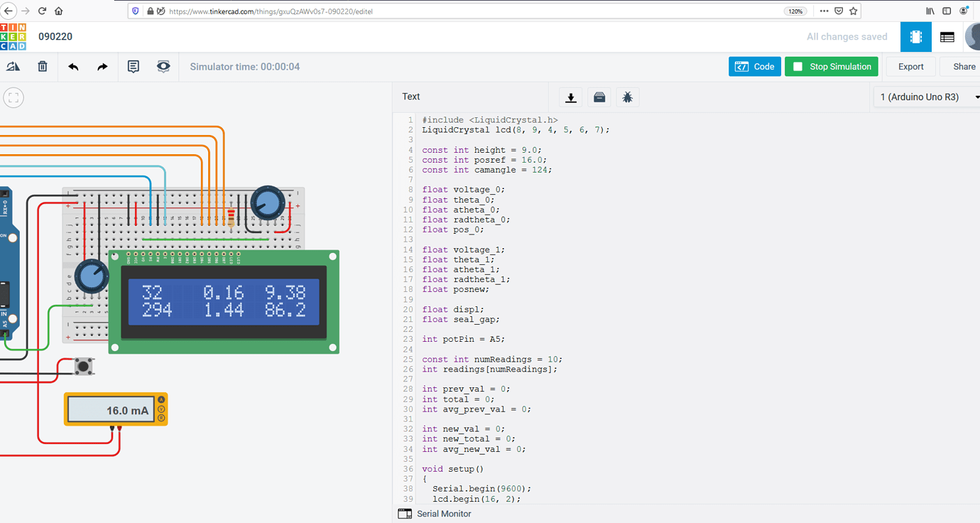Add an annotation note to the circuit
Viewport: 980px width, 523px height.
(x=133, y=65)
